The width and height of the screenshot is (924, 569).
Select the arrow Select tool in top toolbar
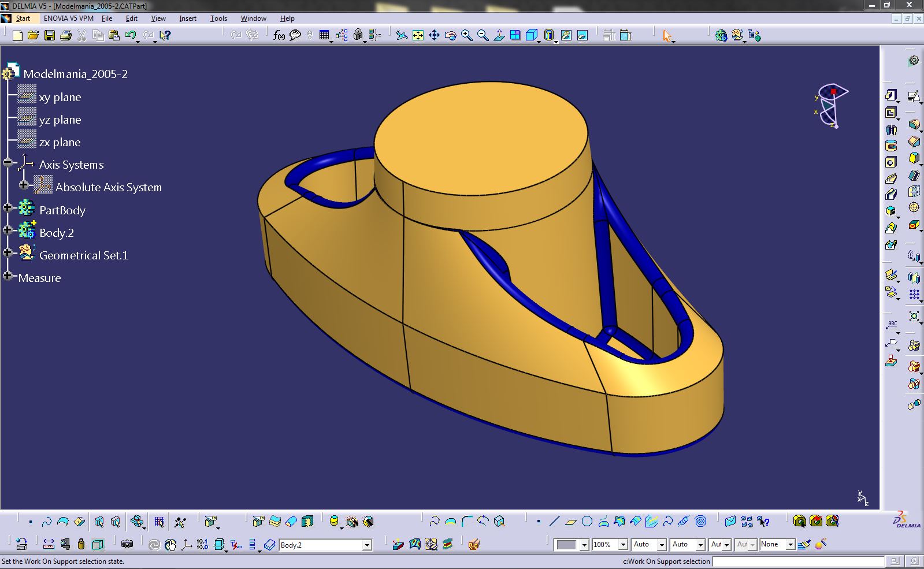point(667,36)
